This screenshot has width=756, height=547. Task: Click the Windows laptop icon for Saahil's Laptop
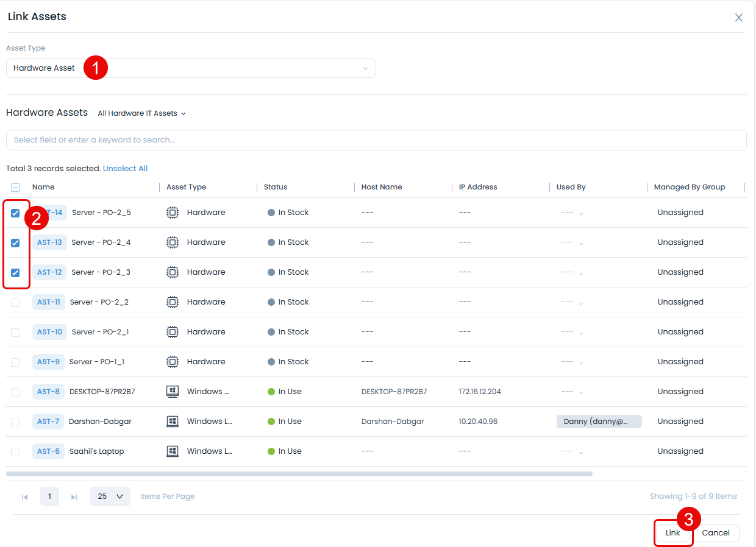[173, 451]
